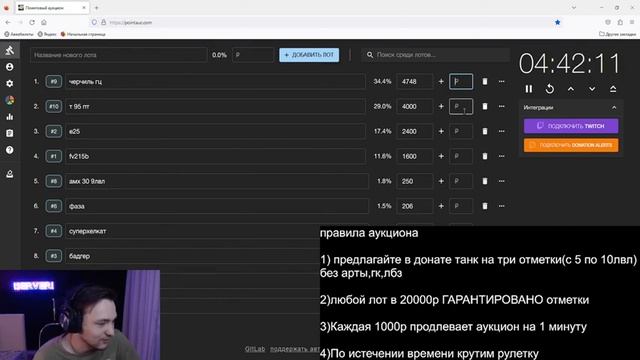
Task: Open the auction page in the sidebar
Action: [10, 50]
